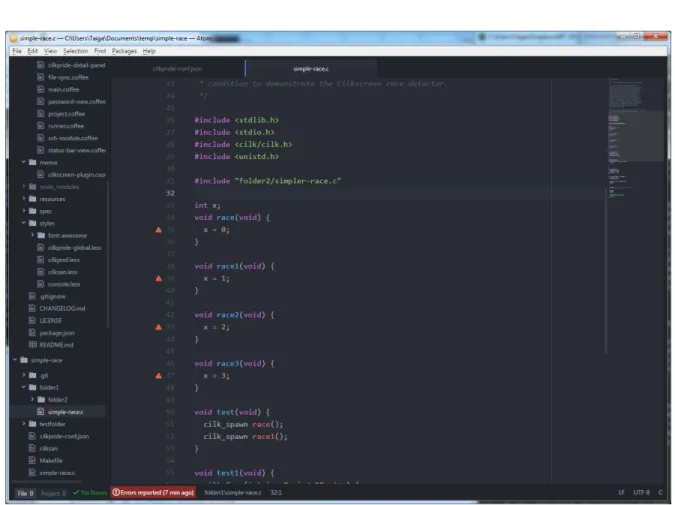
Task: Click the Project 0 linter button
Action: [x=53, y=493]
